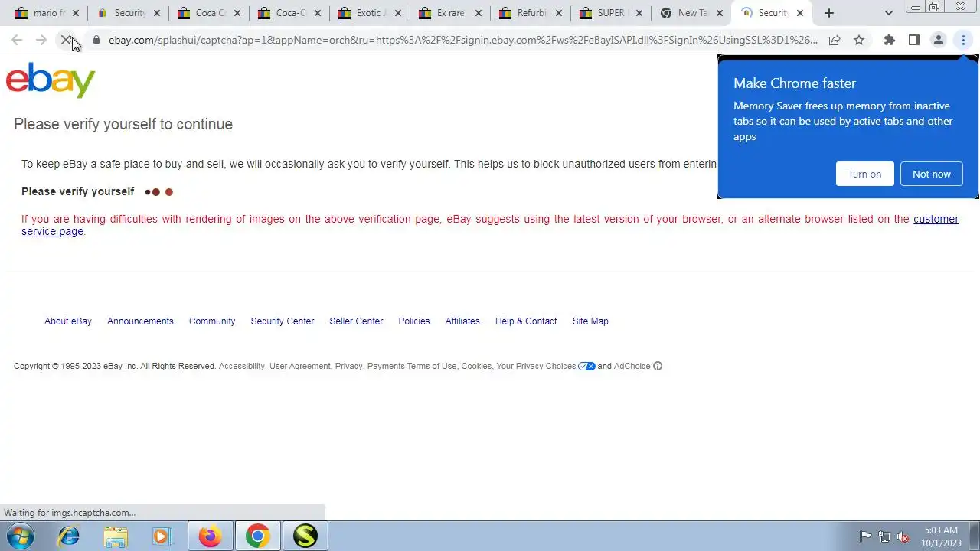Open the Help & Contact footer link
Viewport: 980px width, 551px height.
(x=526, y=321)
